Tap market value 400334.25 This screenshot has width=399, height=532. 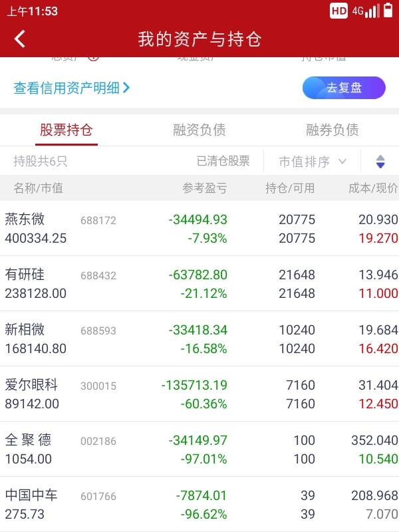(36, 238)
